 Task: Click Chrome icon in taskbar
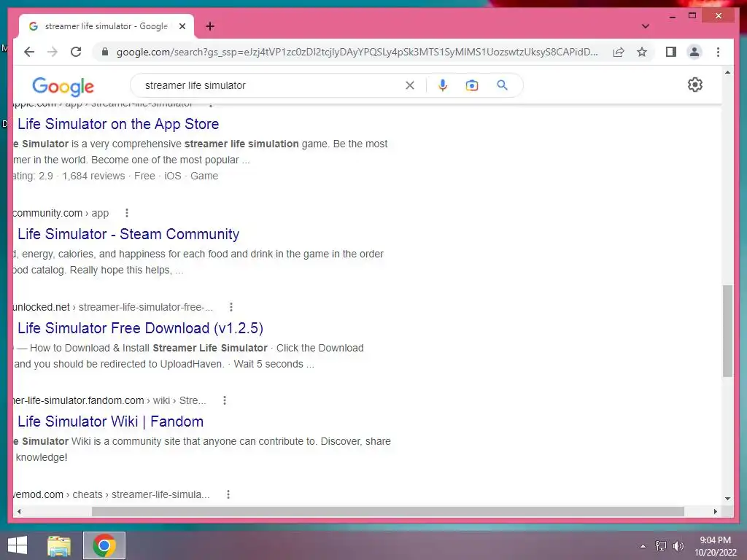(x=104, y=545)
